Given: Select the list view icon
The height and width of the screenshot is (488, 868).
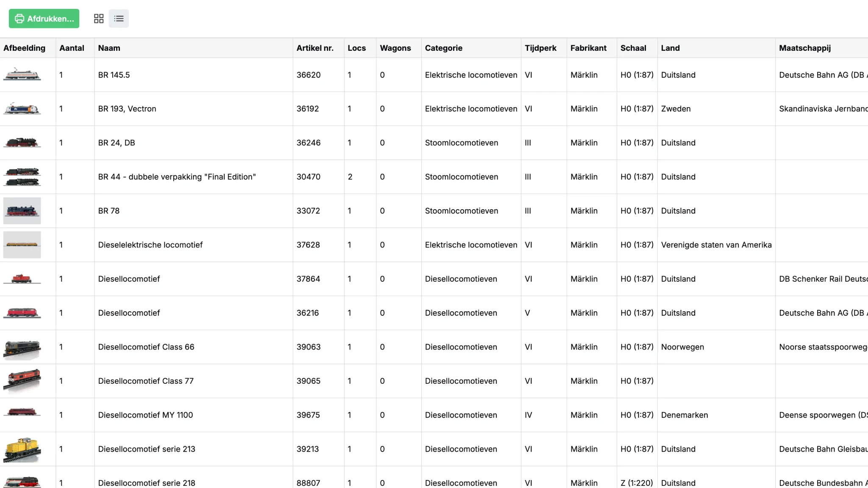Looking at the screenshot, I should pos(119,19).
